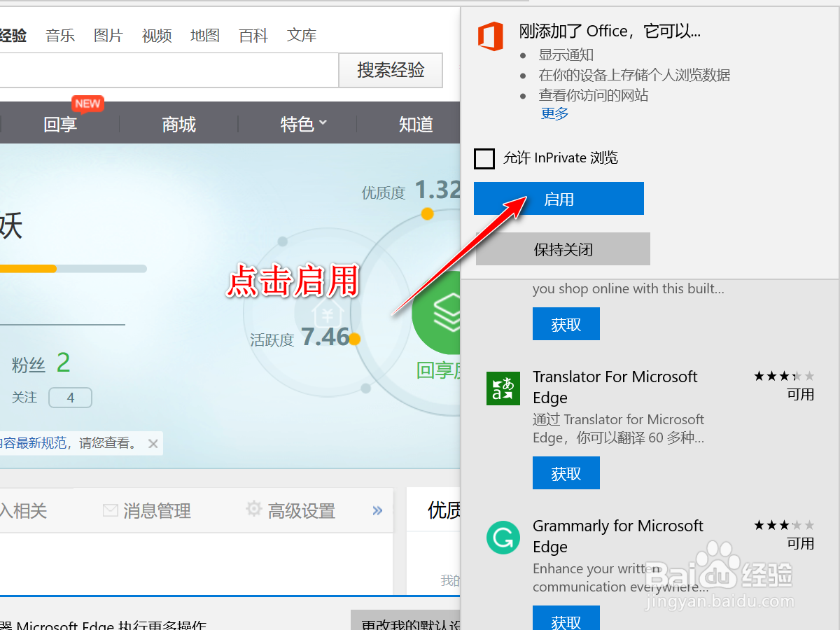840x630 pixels.
Task: Open the 音乐 link in top navigation
Action: pyautogui.click(x=60, y=35)
